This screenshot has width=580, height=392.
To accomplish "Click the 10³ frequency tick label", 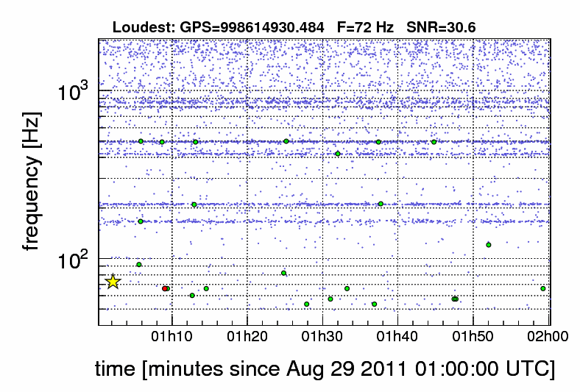I will pyautogui.click(x=74, y=90).
